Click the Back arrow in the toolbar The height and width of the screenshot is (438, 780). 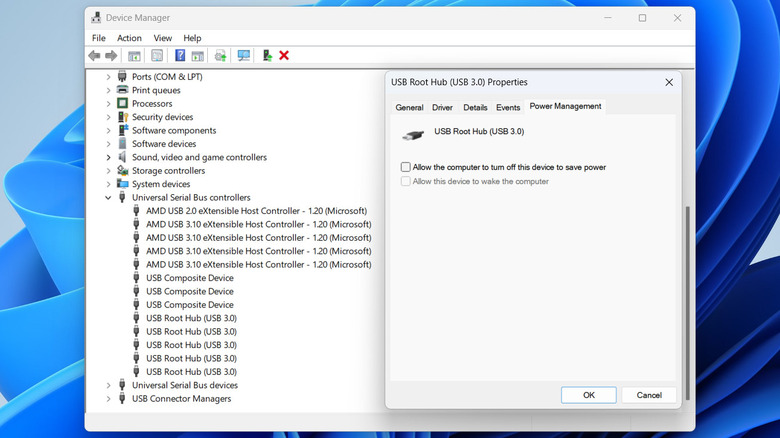[x=94, y=56]
